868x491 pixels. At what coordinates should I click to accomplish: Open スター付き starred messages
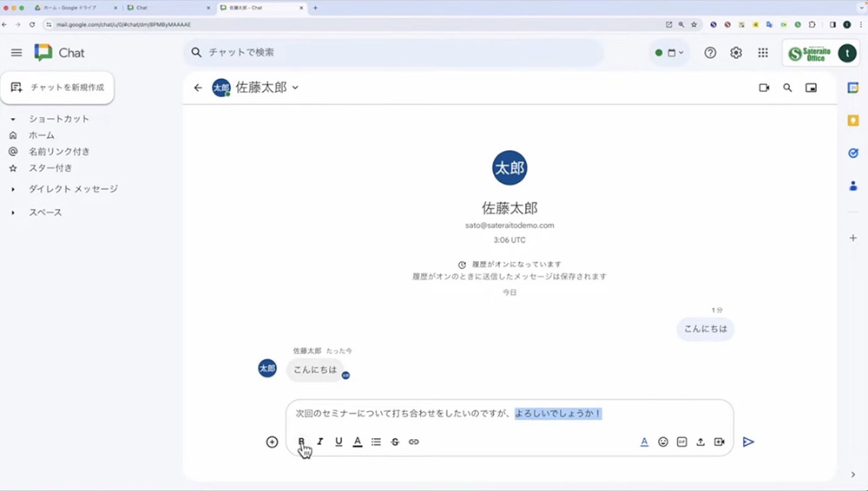pos(50,167)
